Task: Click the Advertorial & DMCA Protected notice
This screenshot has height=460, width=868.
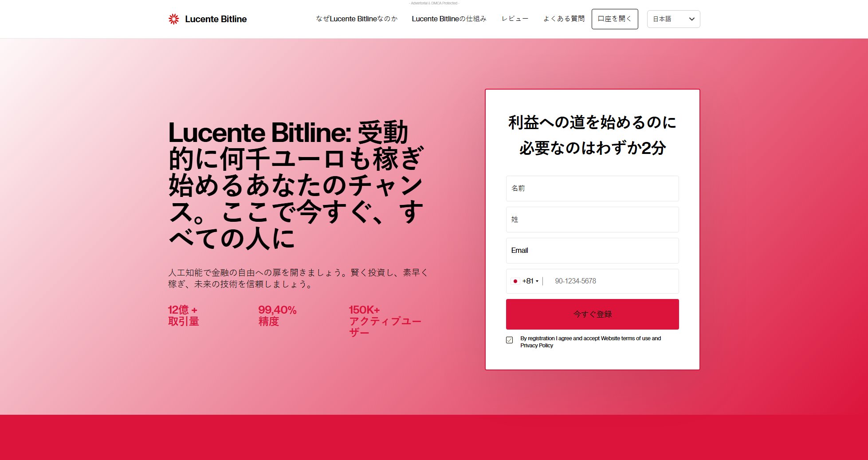Action: coord(434,3)
